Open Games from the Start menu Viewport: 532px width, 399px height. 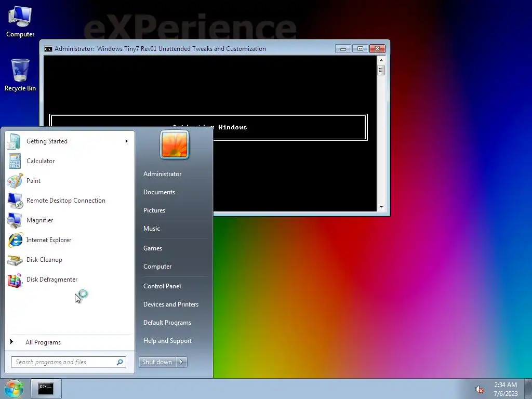tap(153, 248)
